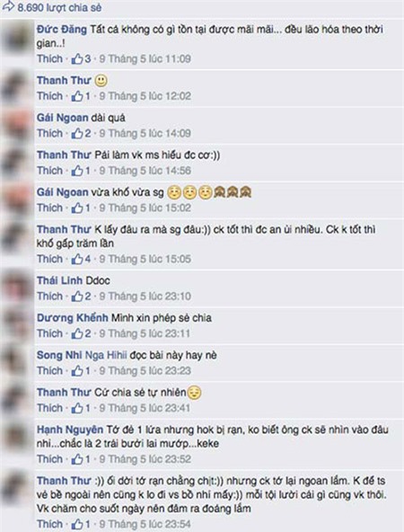This screenshot has width=404, height=532.
Task: Click the thumbs-up icon on the 'dài quá' comment
Action: (77, 134)
